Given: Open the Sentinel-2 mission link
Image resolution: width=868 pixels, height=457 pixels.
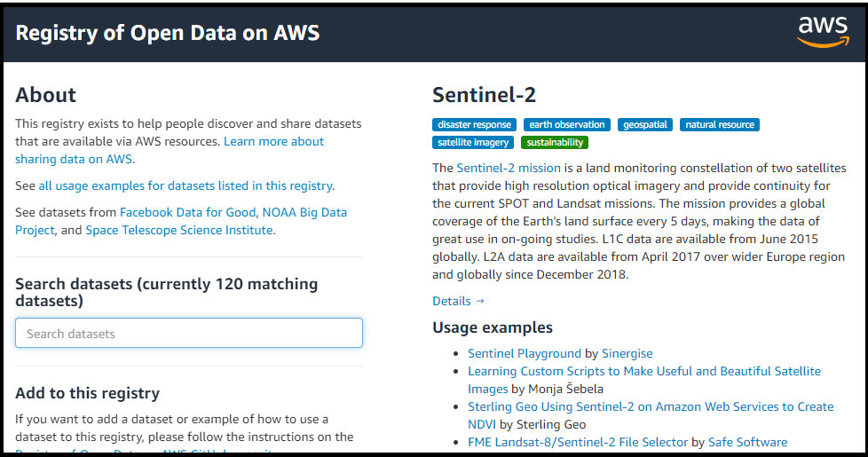Looking at the screenshot, I should point(509,168).
